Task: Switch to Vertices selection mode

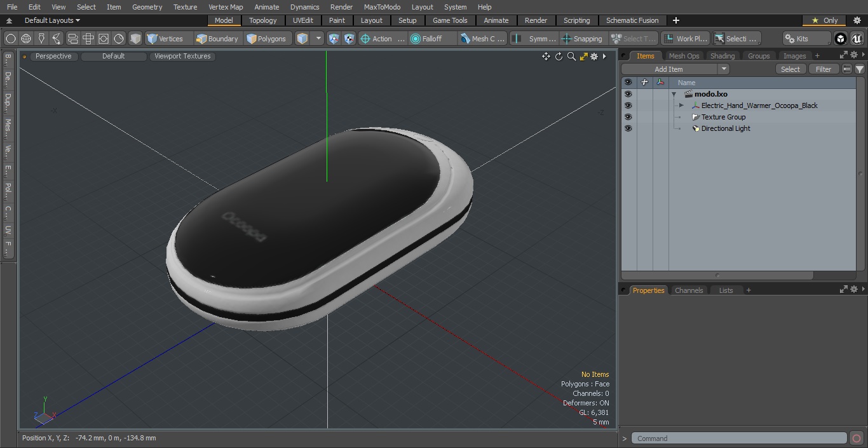Action: pos(165,39)
